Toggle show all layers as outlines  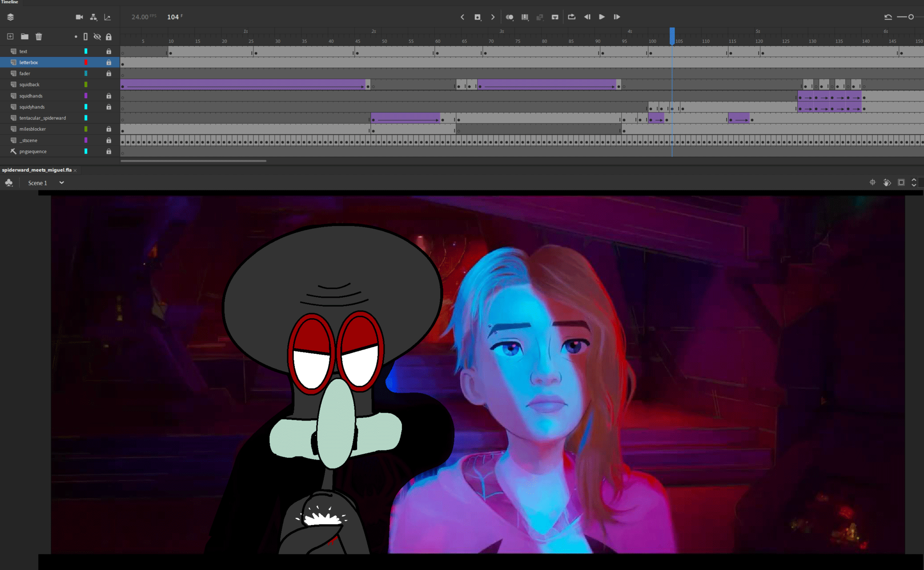[85, 36]
